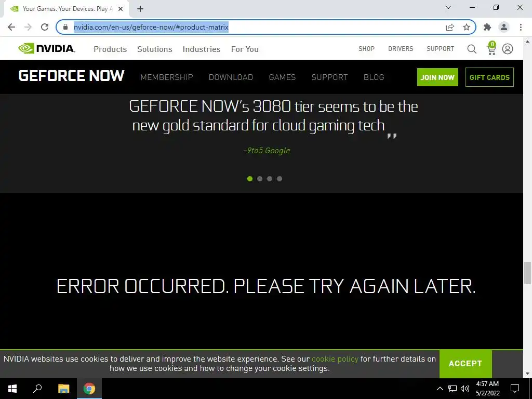Click the share this page icon

pyautogui.click(x=450, y=27)
